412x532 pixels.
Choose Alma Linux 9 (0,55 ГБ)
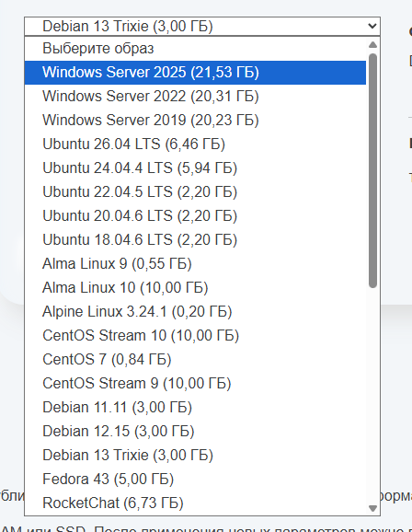pos(195,263)
